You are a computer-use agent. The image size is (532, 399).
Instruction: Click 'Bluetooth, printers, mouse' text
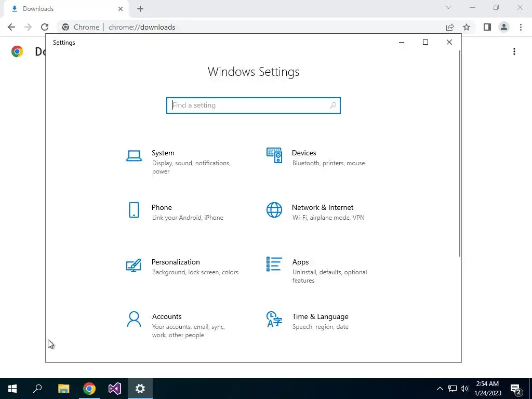[x=329, y=163]
